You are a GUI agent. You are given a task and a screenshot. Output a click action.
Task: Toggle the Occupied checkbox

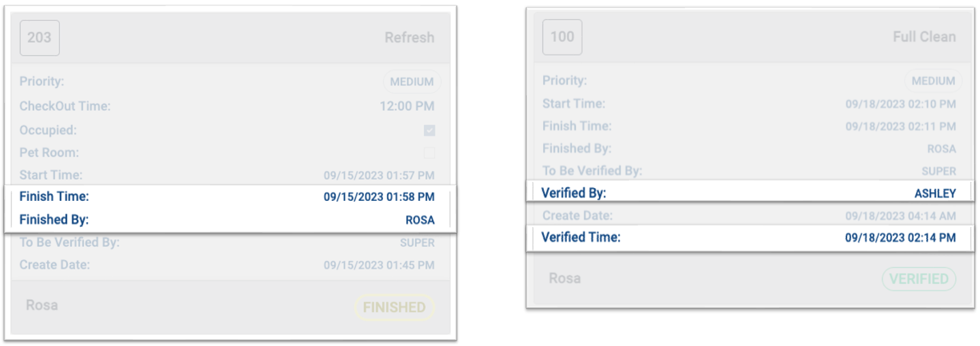(429, 130)
